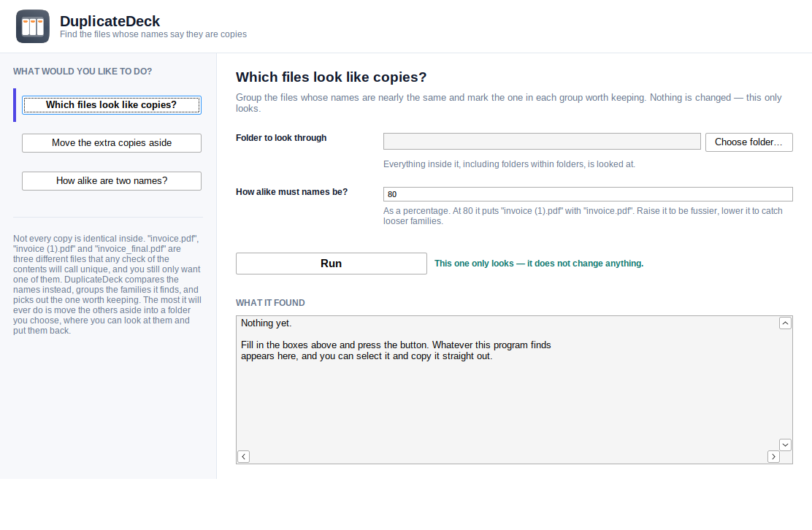Image resolution: width=812 pixels, height=530 pixels.
Task: Click the 'Fill in the boxes above' results text
Action: pyautogui.click(x=396, y=350)
